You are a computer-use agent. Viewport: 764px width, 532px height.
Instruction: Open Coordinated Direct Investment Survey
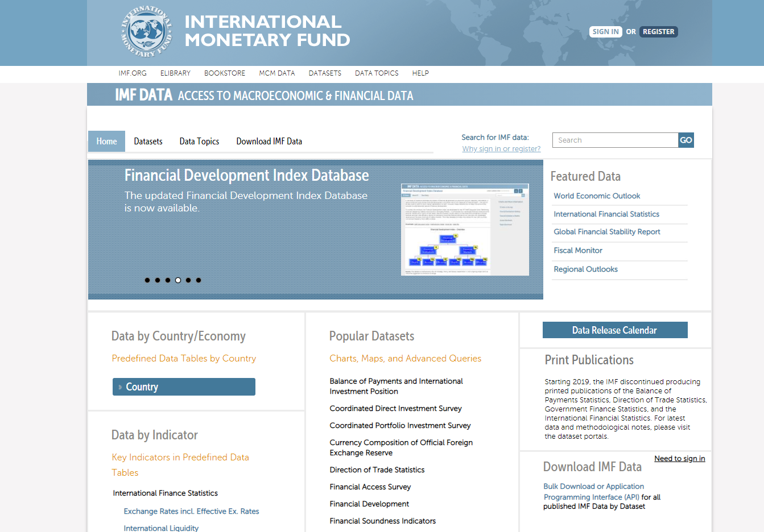click(395, 409)
